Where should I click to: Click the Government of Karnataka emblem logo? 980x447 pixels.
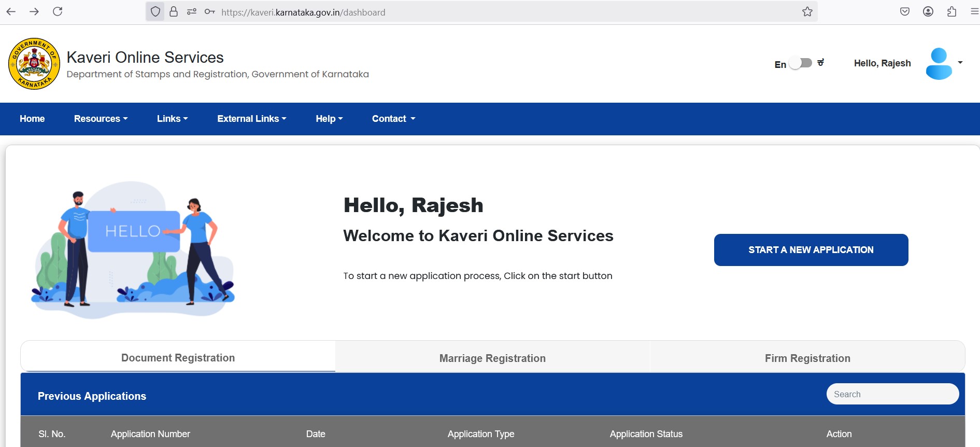[x=34, y=64]
